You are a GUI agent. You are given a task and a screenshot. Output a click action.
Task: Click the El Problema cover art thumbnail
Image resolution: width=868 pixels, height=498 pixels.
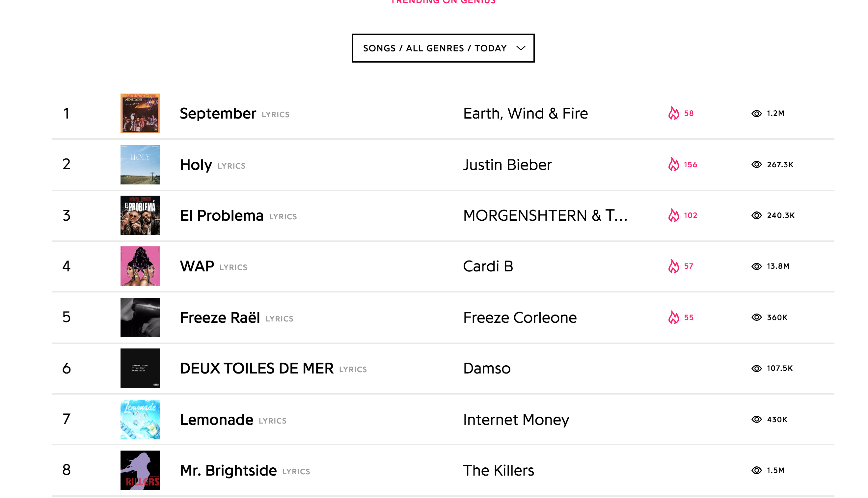point(140,215)
